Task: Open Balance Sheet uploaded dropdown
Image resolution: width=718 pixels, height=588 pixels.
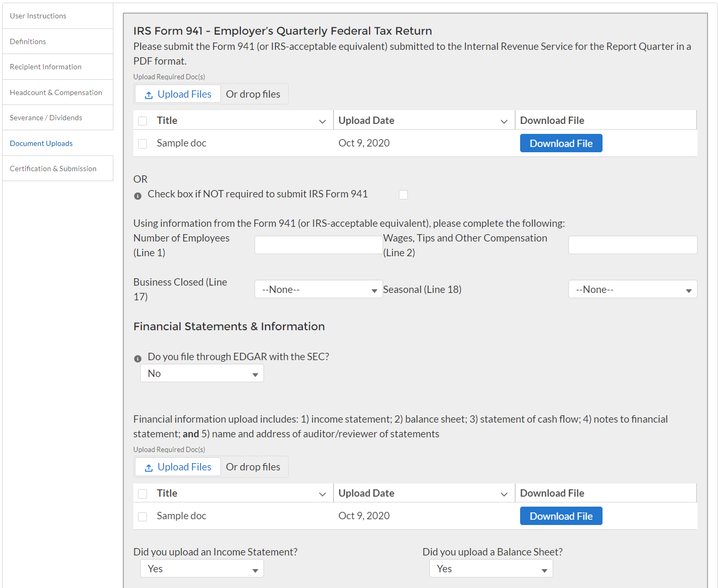Action: 491,569
